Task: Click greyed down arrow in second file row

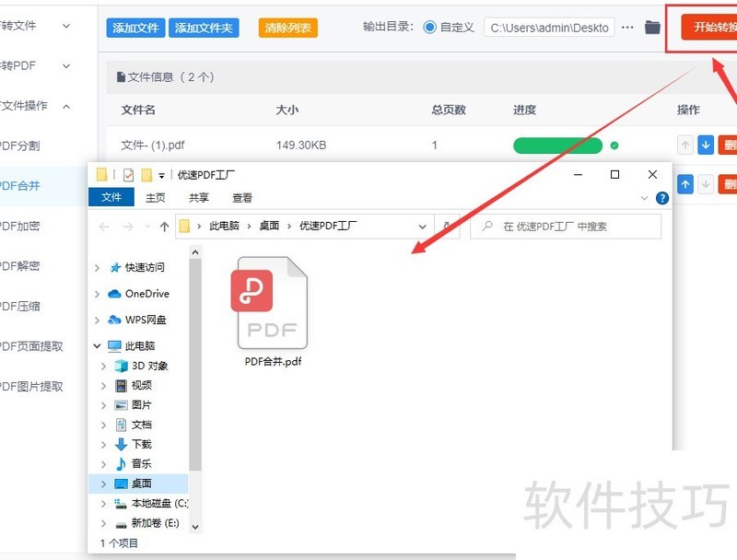Action: [706, 184]
